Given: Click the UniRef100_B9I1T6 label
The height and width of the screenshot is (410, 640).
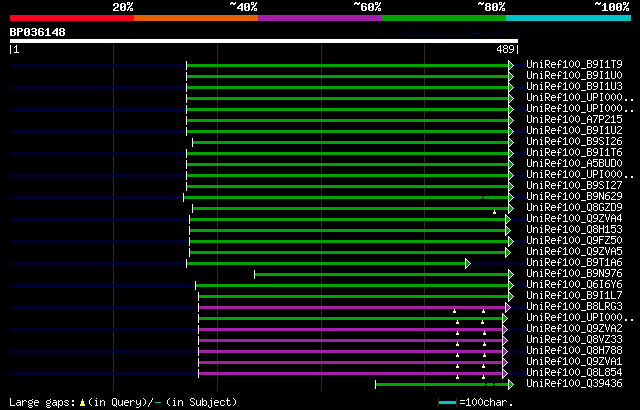Looking at the screenshot, I should click(x=574, y=153).
